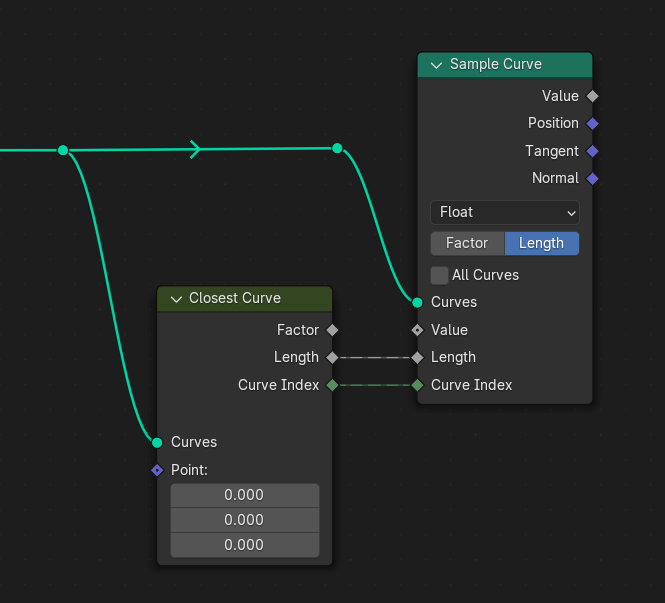
Task: Click Sample Curve Value input socket
Action: [x=417, y=330]
